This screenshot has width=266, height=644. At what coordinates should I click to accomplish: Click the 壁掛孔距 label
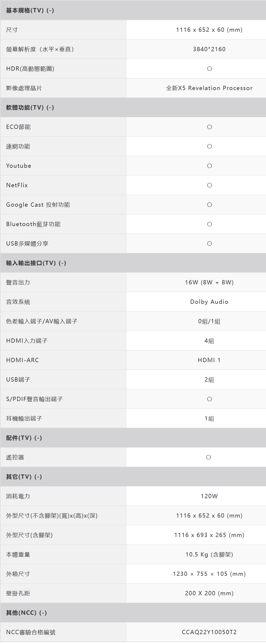pos(18,594)
